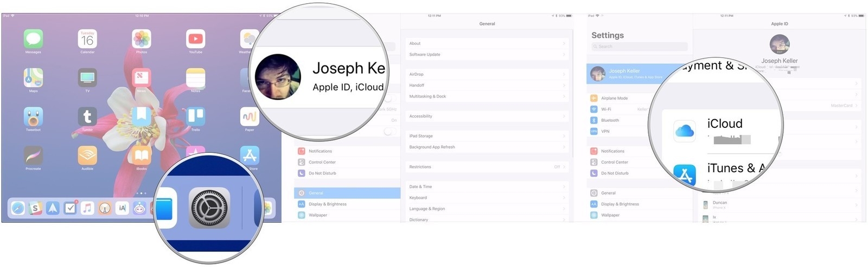Open the Tumblr app
Image resolution: width=868 pixels, height=267 pixels.
87,117
